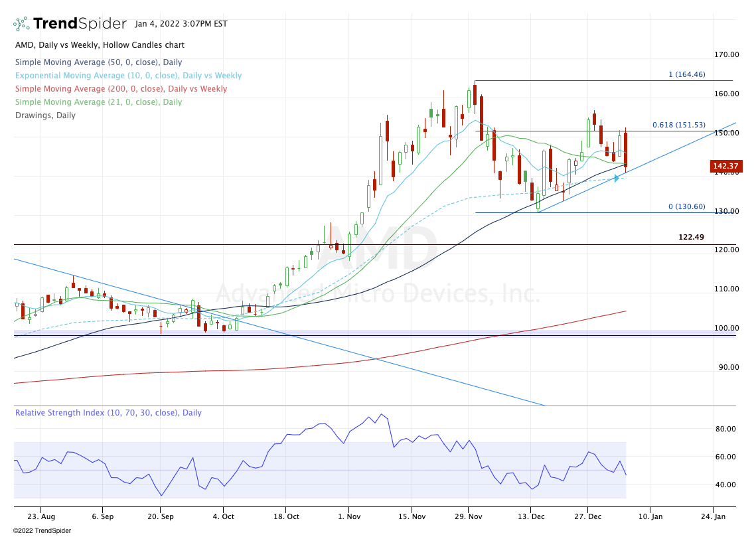Click the Drawings, Daily legend entry
Image resolution: width=756 pixels, height=537 pixels.
pyautogui.click(x=45, y=115)
